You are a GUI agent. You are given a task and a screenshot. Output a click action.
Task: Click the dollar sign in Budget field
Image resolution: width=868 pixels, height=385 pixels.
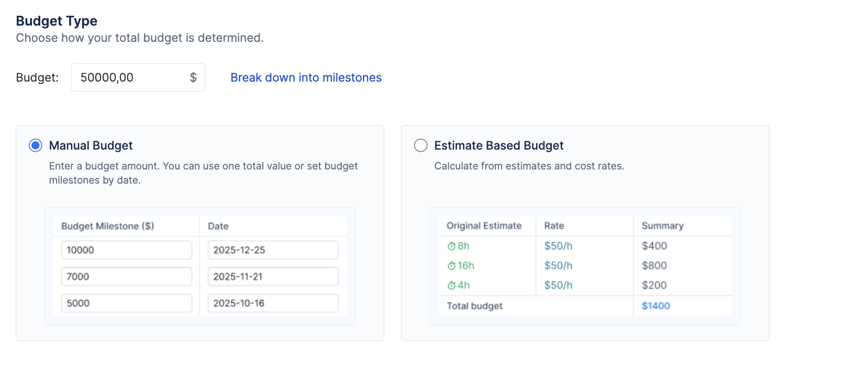tap(193, 77)
